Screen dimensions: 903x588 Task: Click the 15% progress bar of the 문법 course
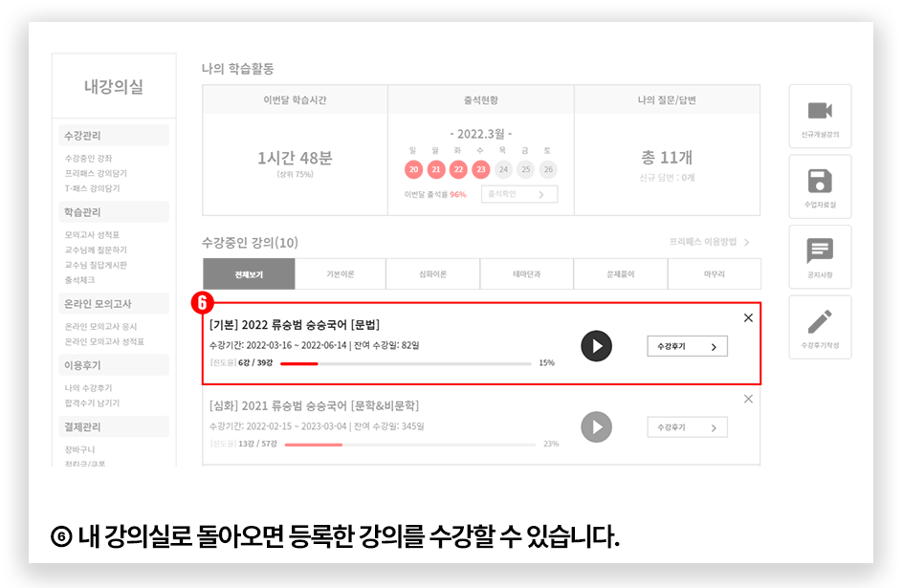(x=406, y=363)
